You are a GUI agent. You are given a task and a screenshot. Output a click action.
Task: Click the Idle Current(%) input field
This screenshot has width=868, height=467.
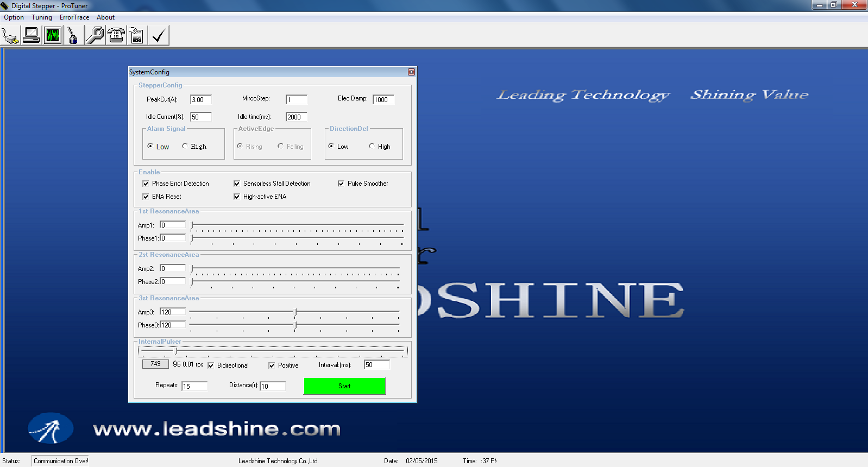pyautogui.click(x=201, y=117)
